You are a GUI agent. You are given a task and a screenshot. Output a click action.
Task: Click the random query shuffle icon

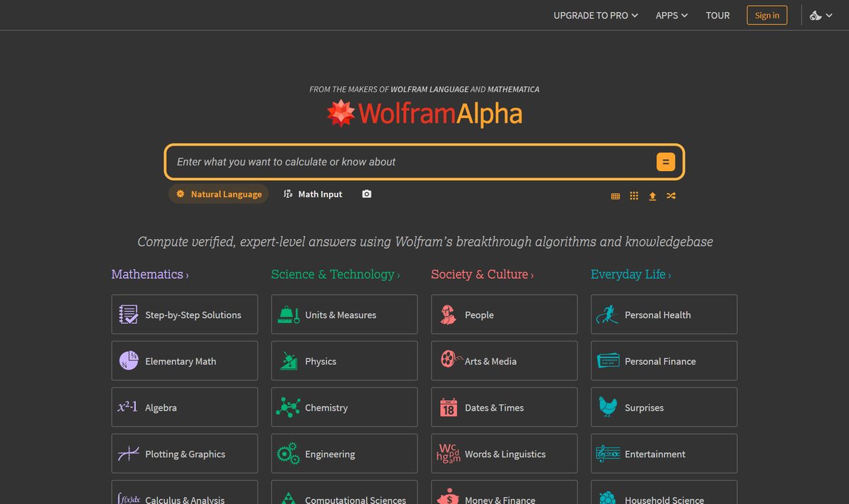point(671,196)
